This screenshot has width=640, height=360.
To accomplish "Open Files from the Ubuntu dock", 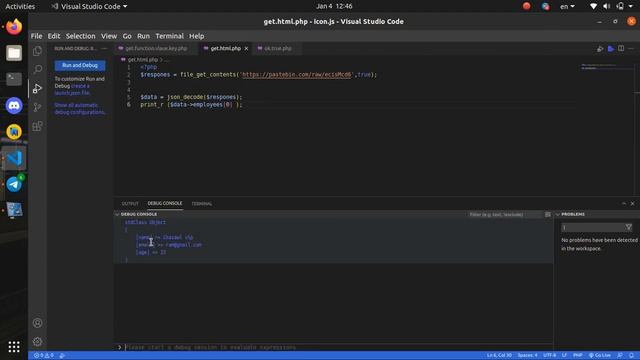I will (x=14, y=53).
